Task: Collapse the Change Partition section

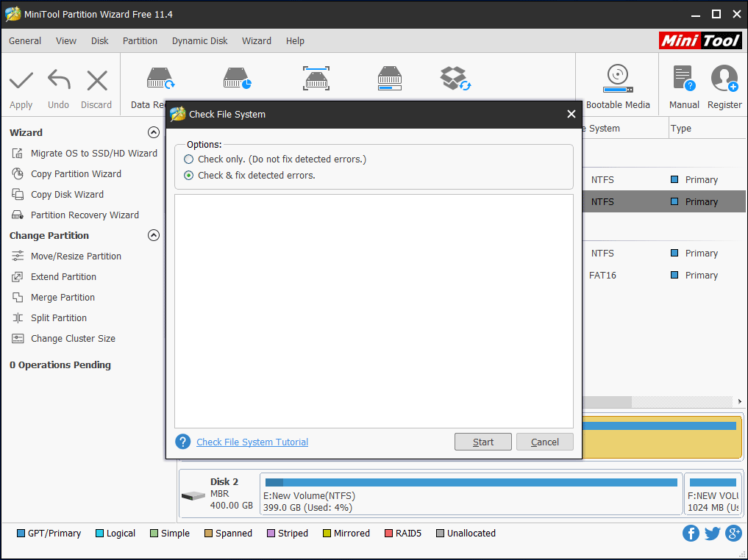Action: tap(154, 236)
